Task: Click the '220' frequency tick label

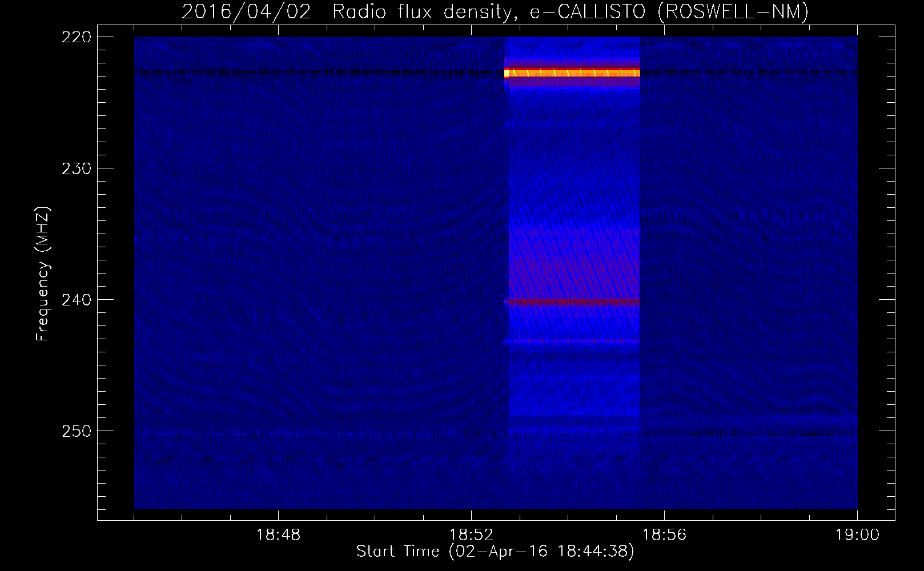Action: pyautogui.click(x=76, y=37)
